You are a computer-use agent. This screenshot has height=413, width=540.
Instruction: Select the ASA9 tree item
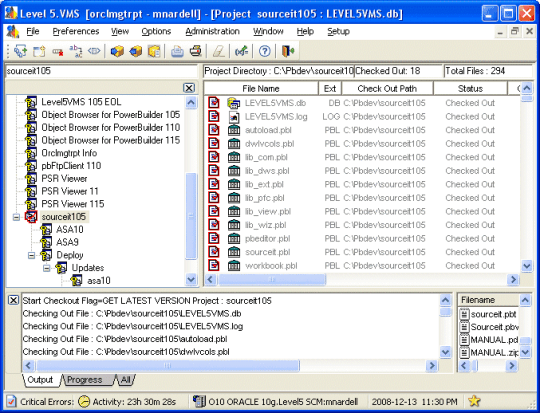67,242
